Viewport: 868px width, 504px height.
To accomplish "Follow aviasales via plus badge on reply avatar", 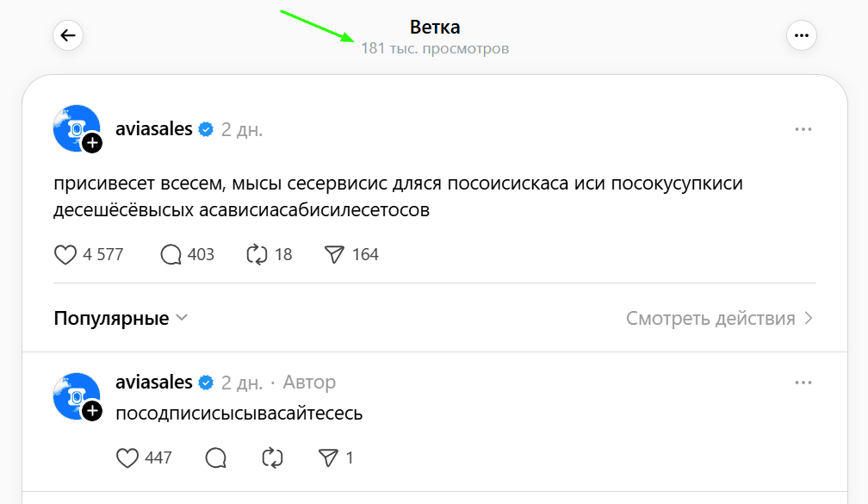I will (92, 411).
